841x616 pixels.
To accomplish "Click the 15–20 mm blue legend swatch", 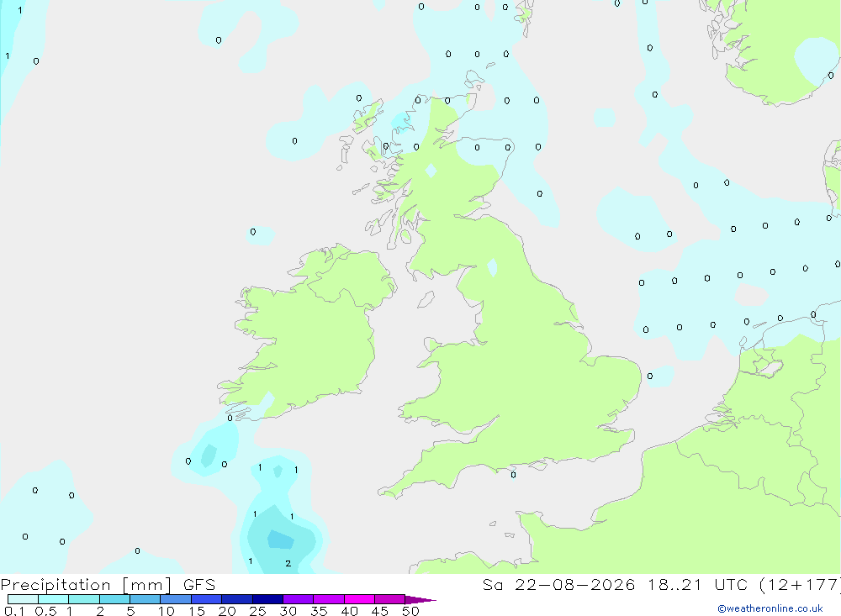I will coord(207,599).
